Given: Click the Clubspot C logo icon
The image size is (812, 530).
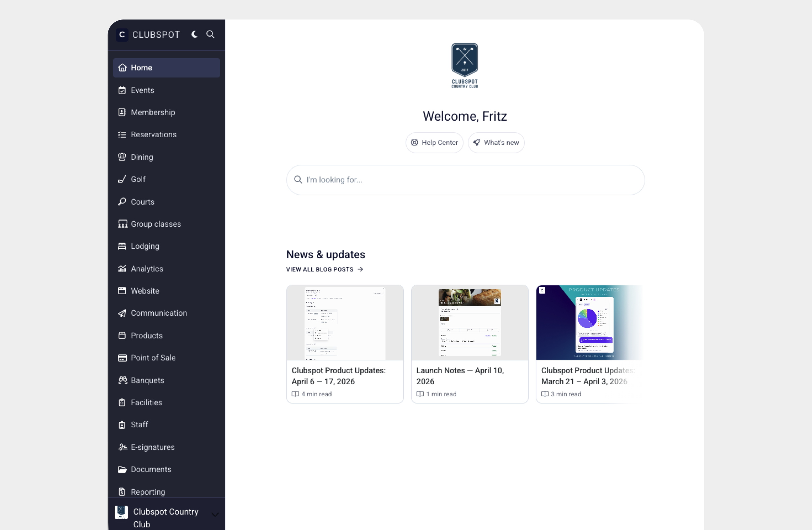Looking at the screenshot, I should point(122,34).
